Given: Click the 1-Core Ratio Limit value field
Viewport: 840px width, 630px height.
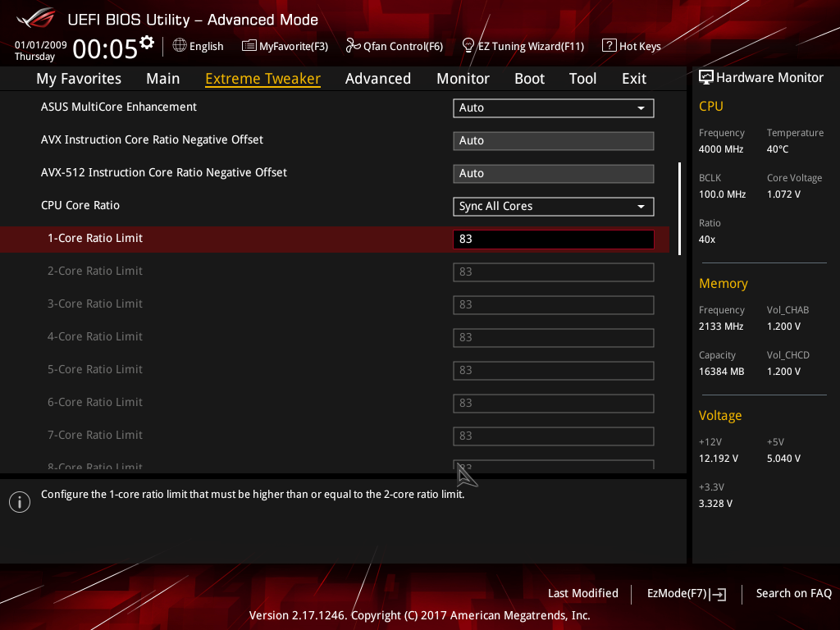Looking at the screenshot, I should [x=554, y=240].
